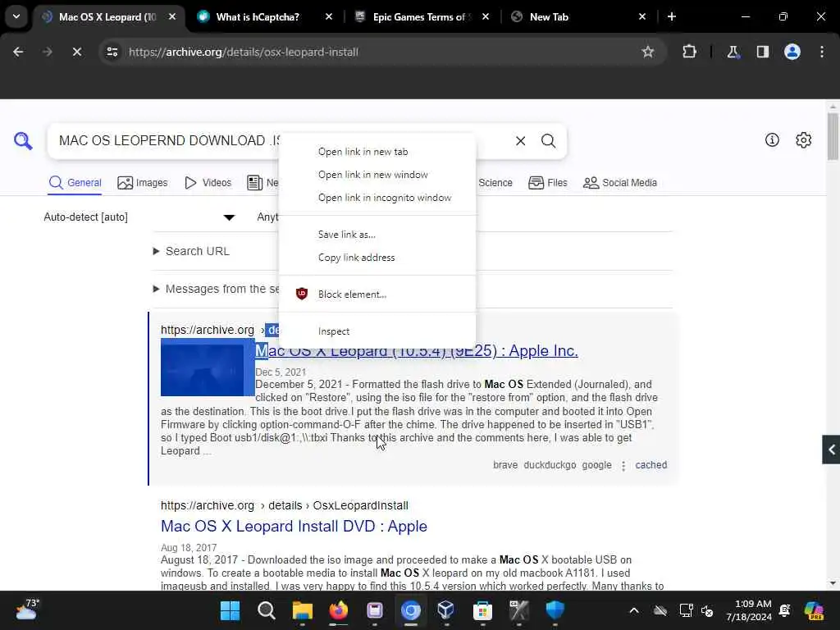The image size is (840, 630).
Task: Bookmark this page with star icon
Action: tap(648, 52)
